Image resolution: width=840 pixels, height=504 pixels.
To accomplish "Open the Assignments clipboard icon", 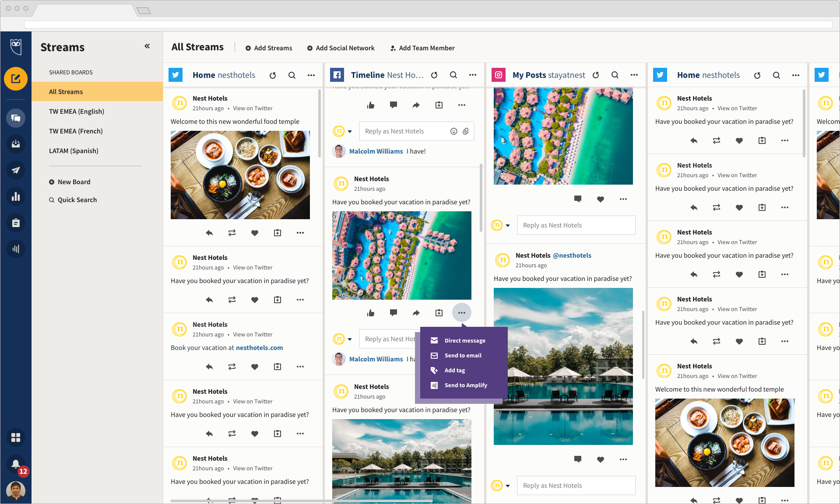I will pyautogui.click(x=16, y=223).
